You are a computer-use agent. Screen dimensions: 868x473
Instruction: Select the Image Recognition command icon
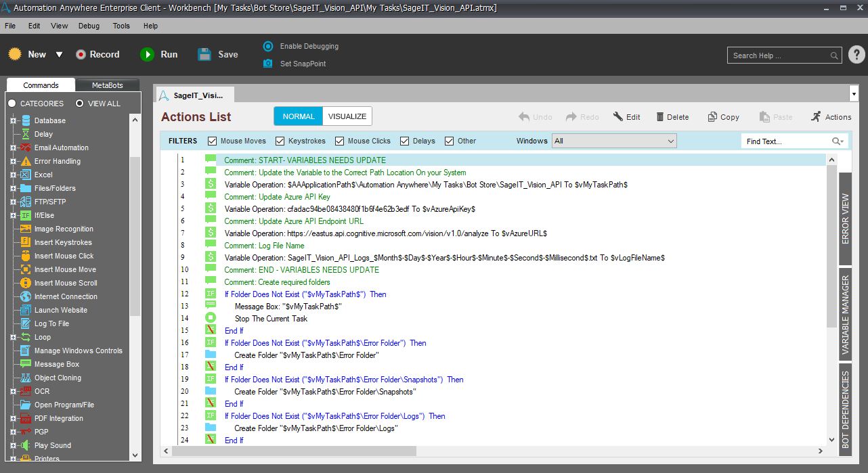coord(26,229)
